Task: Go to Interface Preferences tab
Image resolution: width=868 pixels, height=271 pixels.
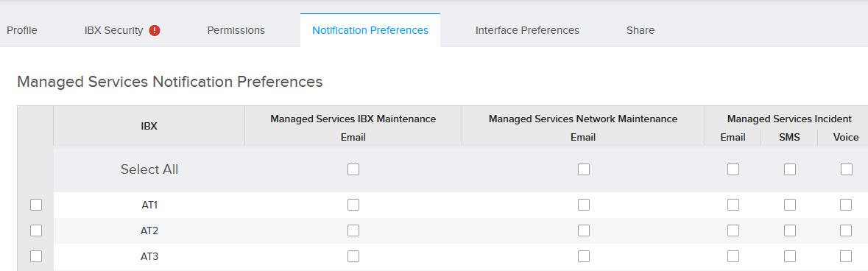Action: [527, 30]
